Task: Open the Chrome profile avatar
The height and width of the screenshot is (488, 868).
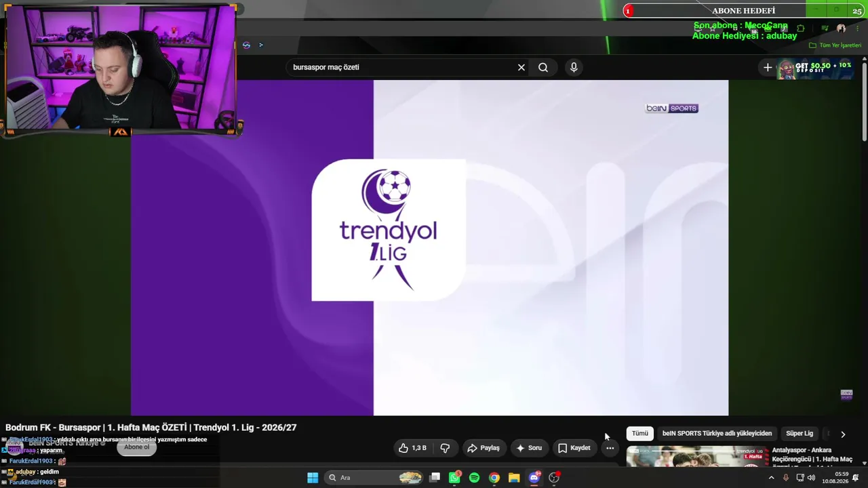Action: (841, 28)
